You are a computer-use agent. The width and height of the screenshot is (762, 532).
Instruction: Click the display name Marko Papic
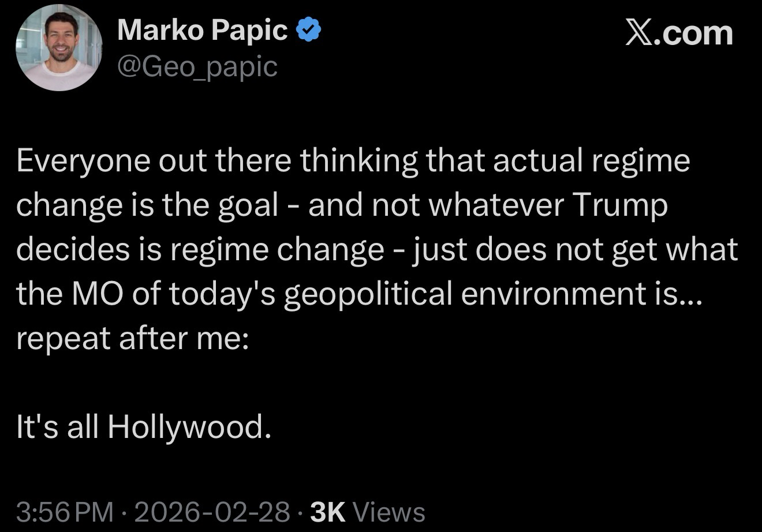[x=202, y=31]
